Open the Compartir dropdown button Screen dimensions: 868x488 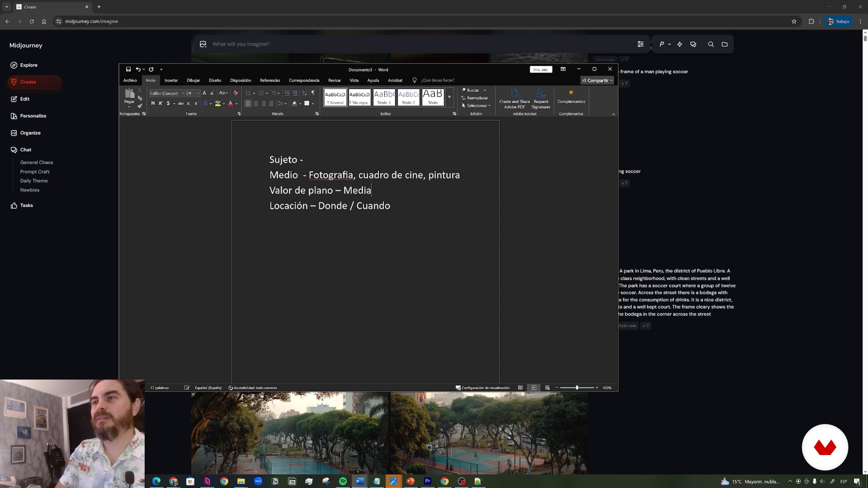(x=597, y=80)
